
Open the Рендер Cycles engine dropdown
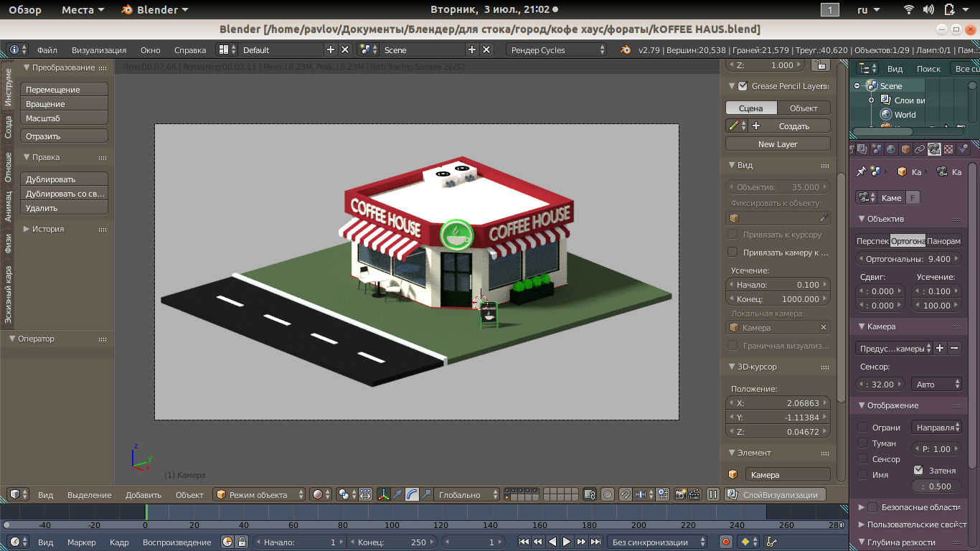557,50
